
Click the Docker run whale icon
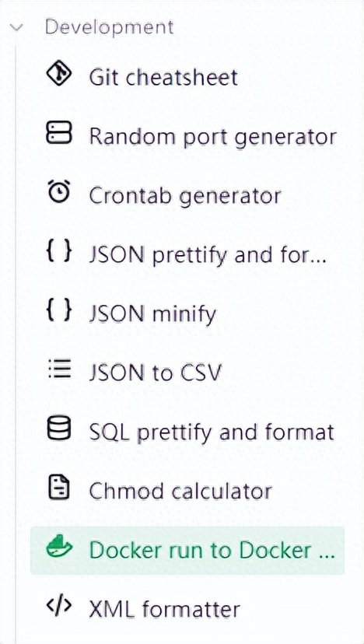tap(59, 548)
